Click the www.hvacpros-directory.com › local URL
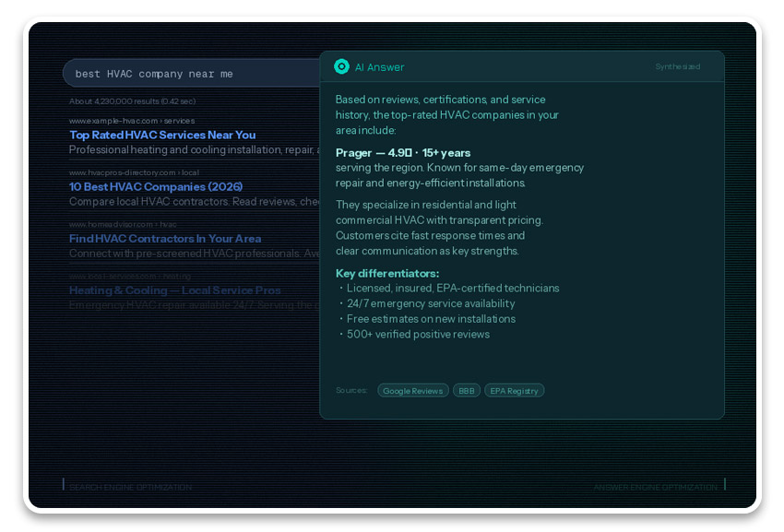The width and height of the screenshot is (784, 532). pyautogui.click(x=134, y=172)
